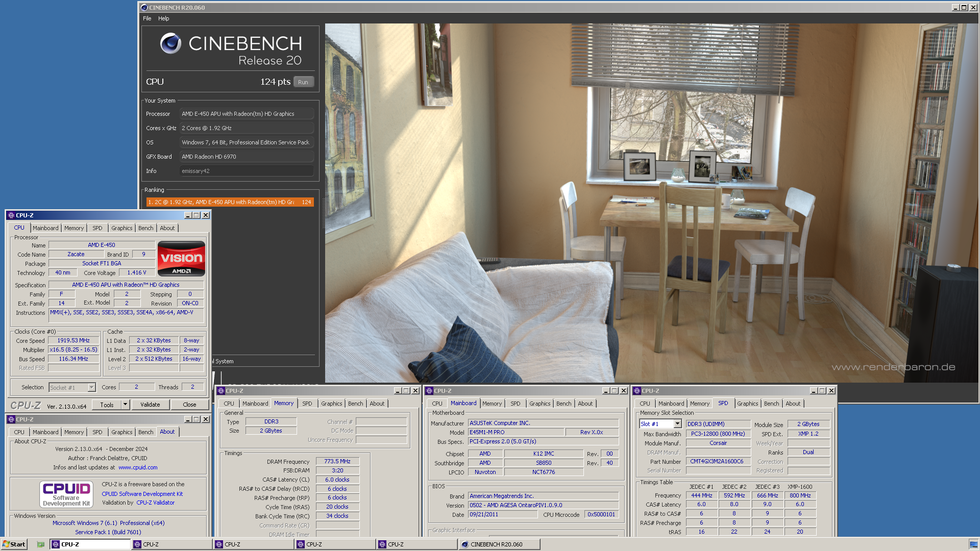Click the max bandwidth PC3-12800 (800 MHz)
The image size is (980, 551).
(x=718, y=434)
